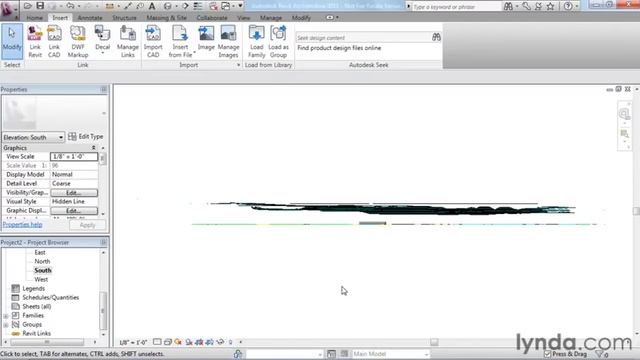640x360 pixels.
Task: Switch to the Home ribbon tab
Action: [x=34, y=18]
